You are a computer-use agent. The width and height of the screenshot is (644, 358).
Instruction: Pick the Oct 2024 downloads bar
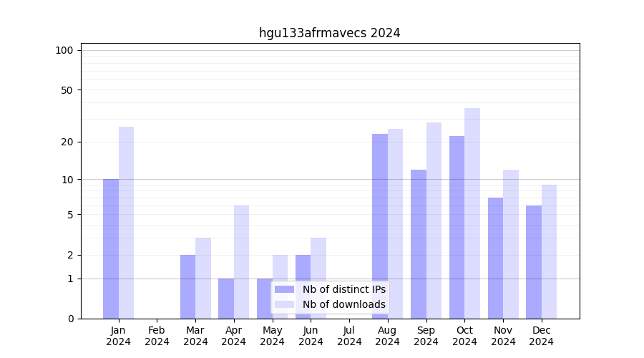point(472,213)
